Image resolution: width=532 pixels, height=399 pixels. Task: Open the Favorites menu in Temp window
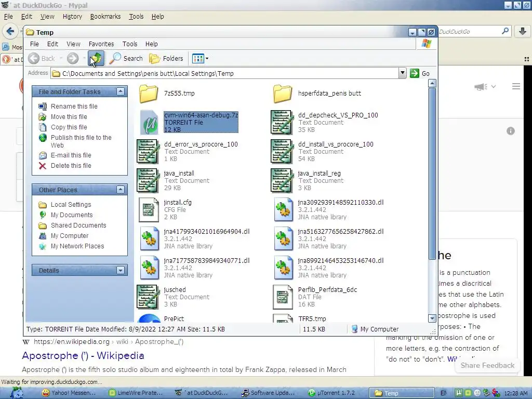pos(101,44)
